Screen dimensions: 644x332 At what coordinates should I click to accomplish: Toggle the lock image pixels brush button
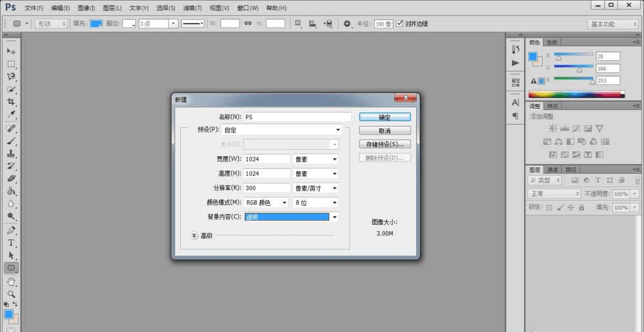pos(560,208)
